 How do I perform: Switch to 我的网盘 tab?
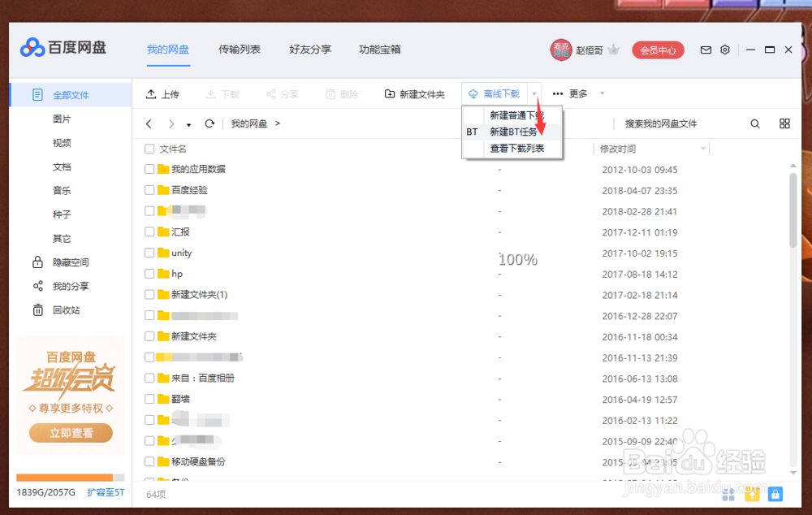168,50
